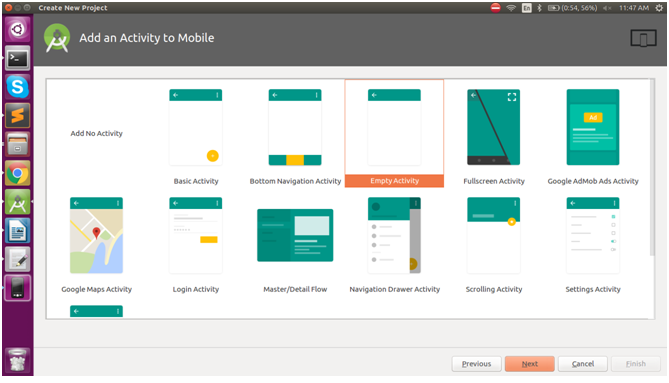The image size is (669, 383).
Task: Open Skype from the launcher
Action: (17, 87)
